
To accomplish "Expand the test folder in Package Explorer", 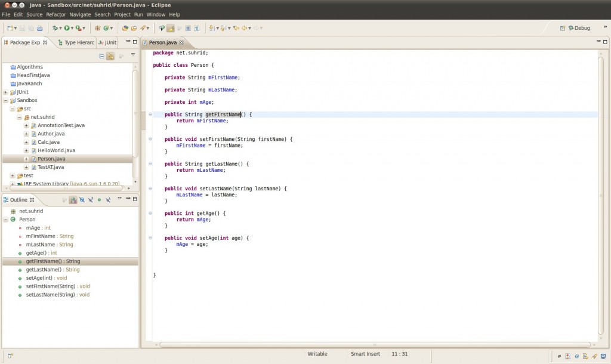I will [14, 175].
